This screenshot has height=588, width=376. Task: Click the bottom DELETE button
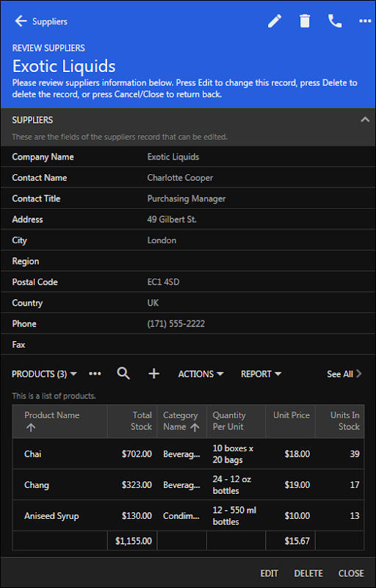[308, 573]
